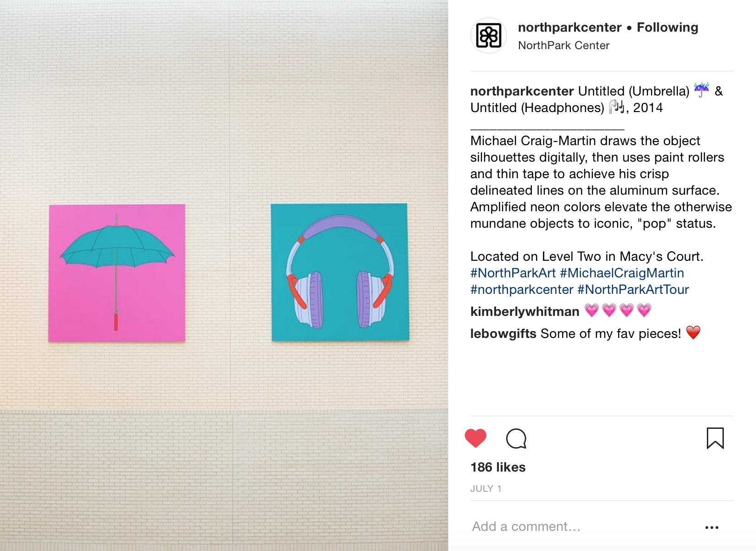This screenshot has width=756, height=551.
Task: Open the three-dots more options menu
Action: [712, 528]
